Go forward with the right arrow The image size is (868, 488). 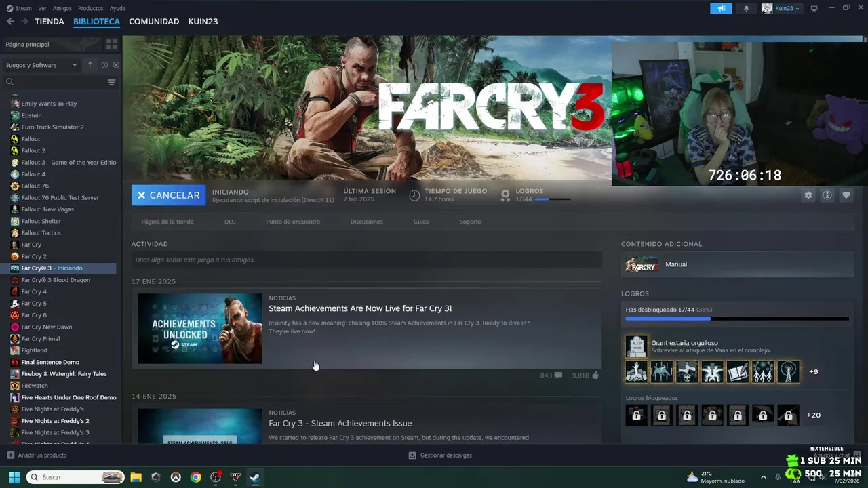click(x=24, y=22)
